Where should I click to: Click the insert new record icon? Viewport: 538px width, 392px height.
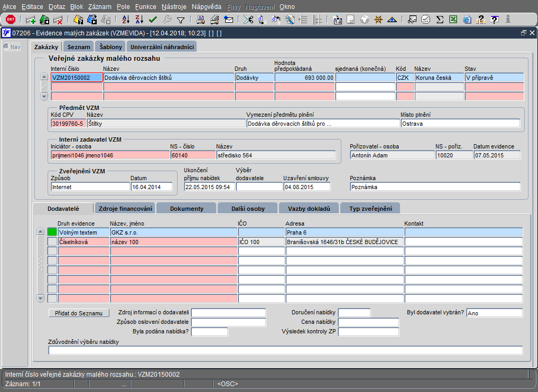31,20
